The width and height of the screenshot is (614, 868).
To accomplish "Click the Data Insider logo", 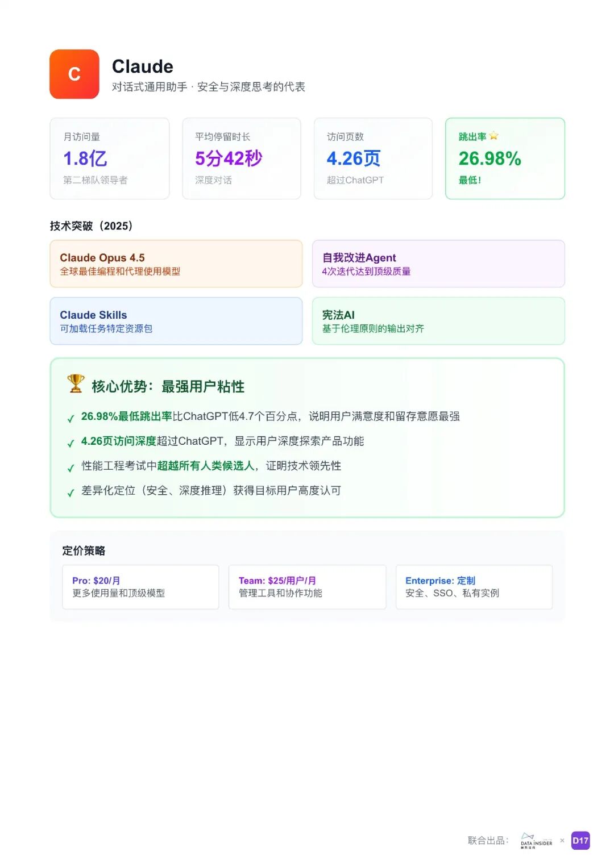I will (536, 841).
